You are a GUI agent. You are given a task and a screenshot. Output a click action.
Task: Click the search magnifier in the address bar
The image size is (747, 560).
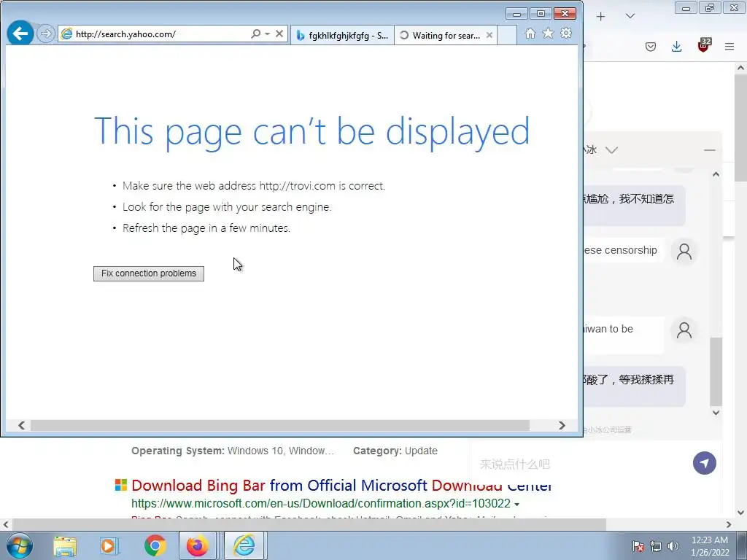(x=256, y=34)
